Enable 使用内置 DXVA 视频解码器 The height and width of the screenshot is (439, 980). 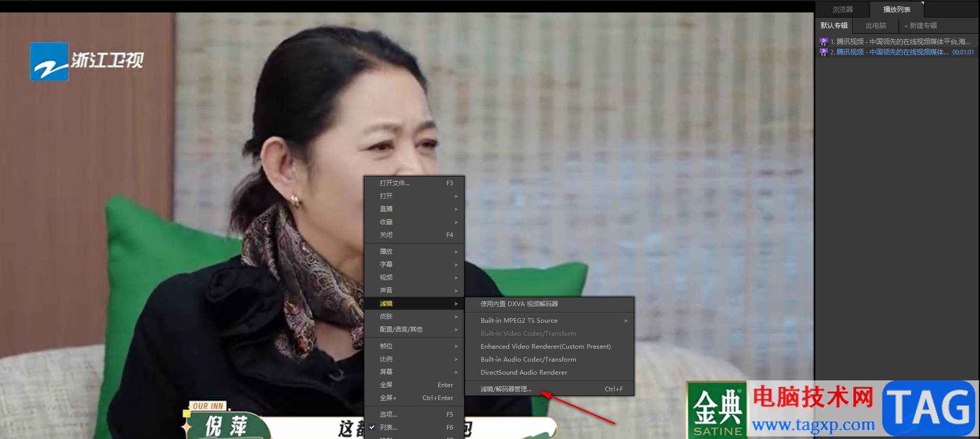click(x=549, y=304)
